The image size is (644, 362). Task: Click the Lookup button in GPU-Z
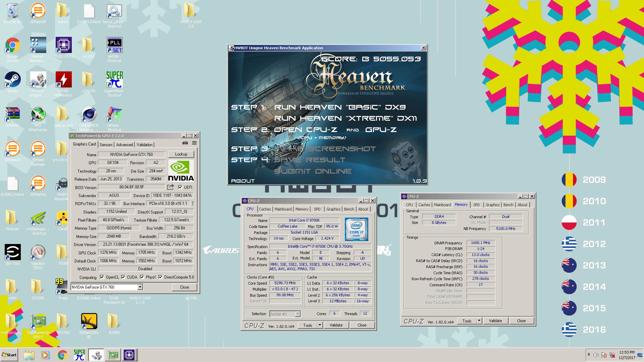coord(181,154)
